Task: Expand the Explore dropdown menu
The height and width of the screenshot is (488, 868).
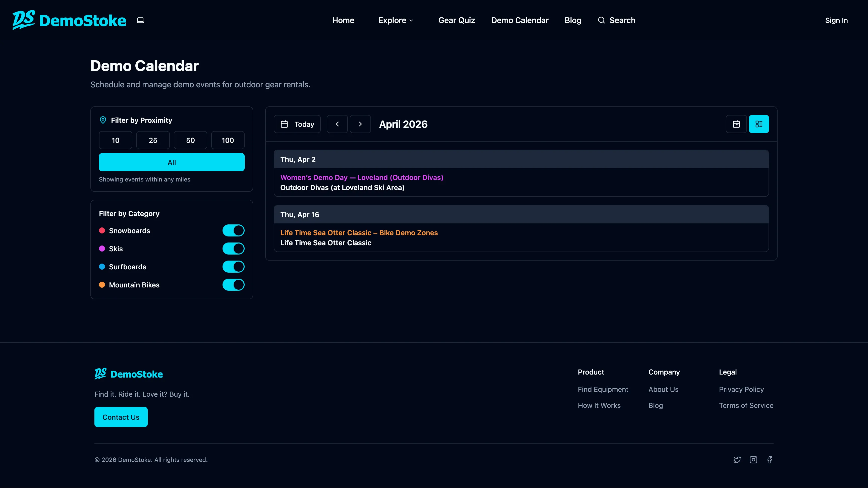Action: [x=395, y=20]
